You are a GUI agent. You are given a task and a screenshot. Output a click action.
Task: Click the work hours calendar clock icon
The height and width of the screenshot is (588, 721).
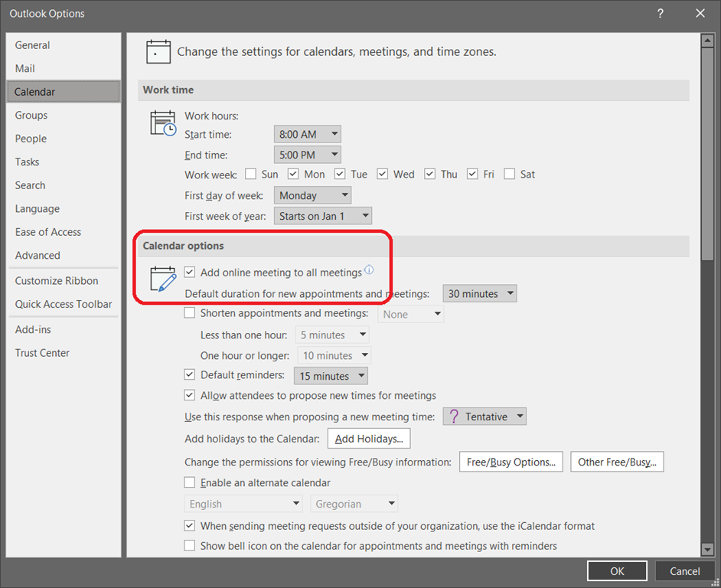(162, 124)
